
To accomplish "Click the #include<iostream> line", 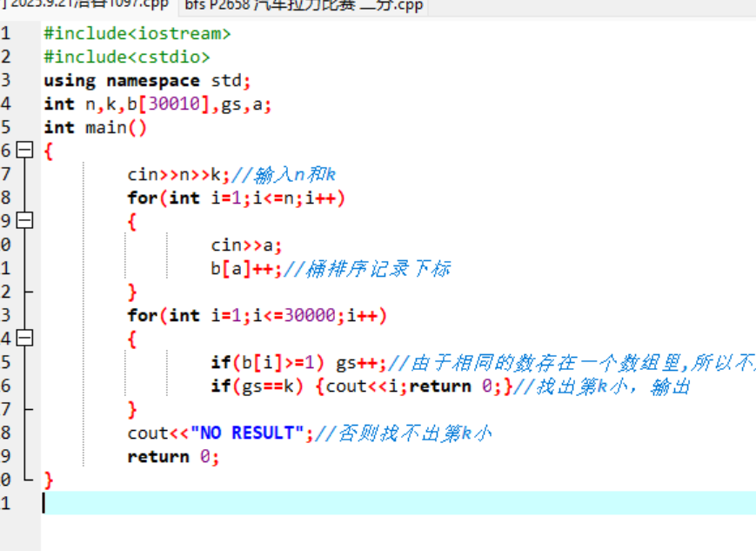I will pyautogui.click(x=137, y=33).
